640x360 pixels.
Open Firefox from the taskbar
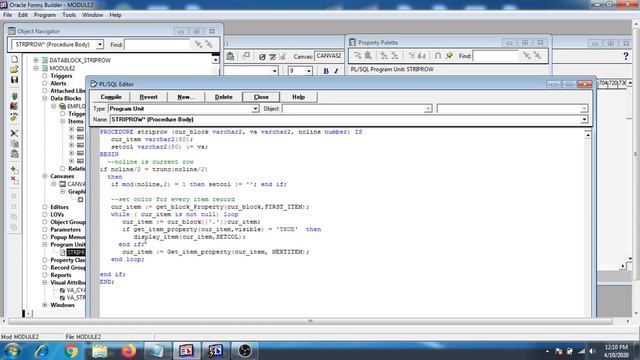[129, 351]
